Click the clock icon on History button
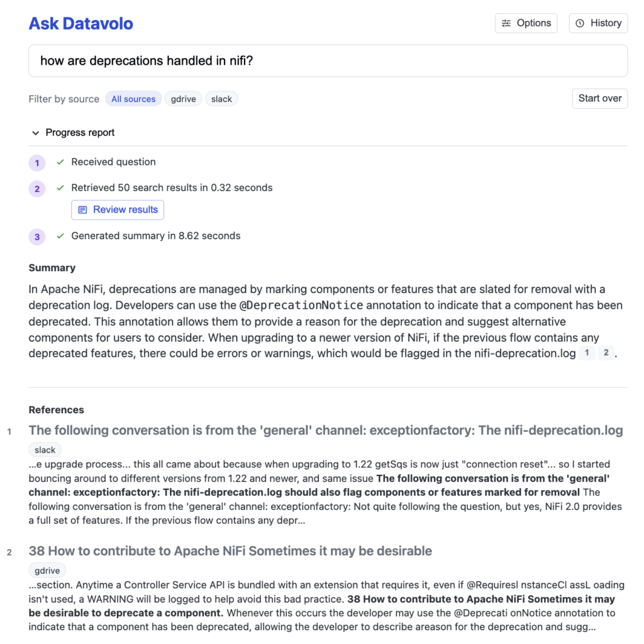644x644 pixels. (580, 23)
